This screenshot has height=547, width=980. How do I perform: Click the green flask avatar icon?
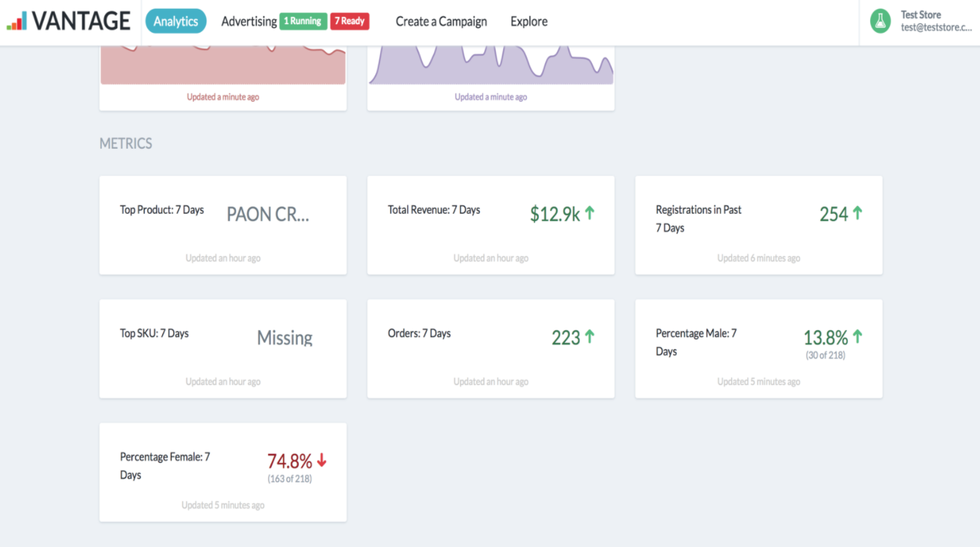880,21
